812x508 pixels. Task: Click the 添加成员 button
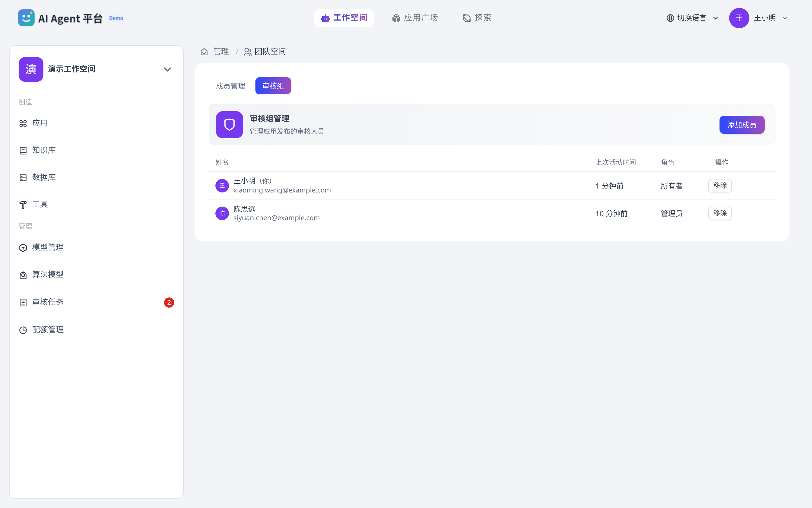742,125
